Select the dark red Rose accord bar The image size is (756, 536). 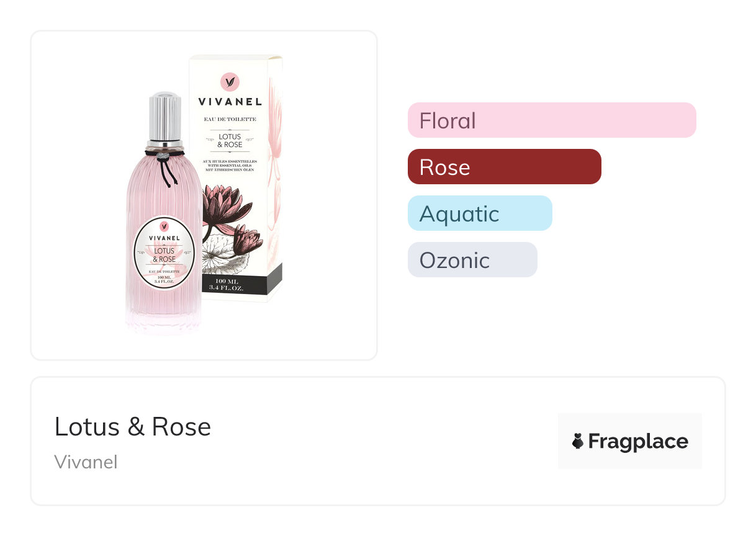504,167
